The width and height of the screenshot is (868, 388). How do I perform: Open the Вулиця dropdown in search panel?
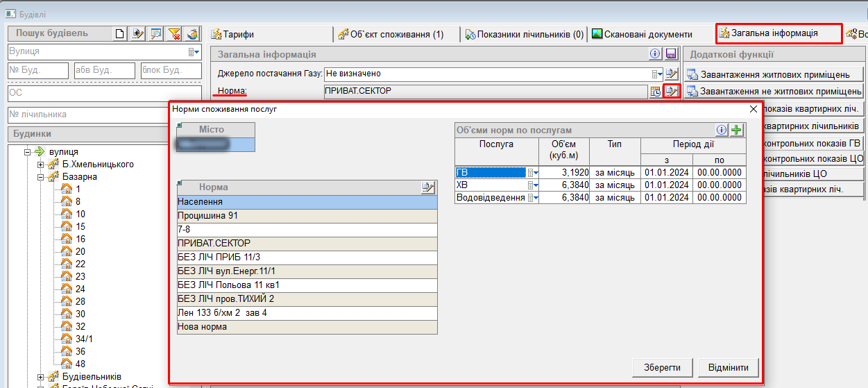pyautogui.click(x=194, y=52)
